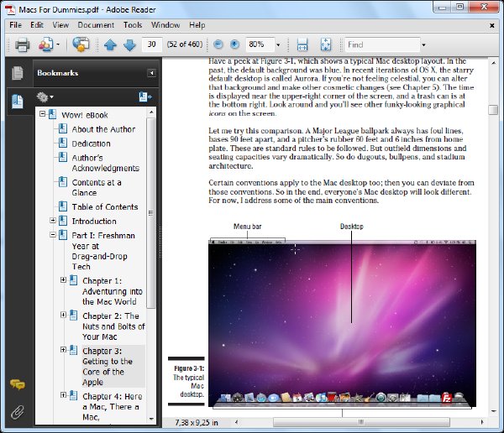Click the (52 of 460) page count text
Viewport: 504px width, 433px height.
[x=185, y=44]
